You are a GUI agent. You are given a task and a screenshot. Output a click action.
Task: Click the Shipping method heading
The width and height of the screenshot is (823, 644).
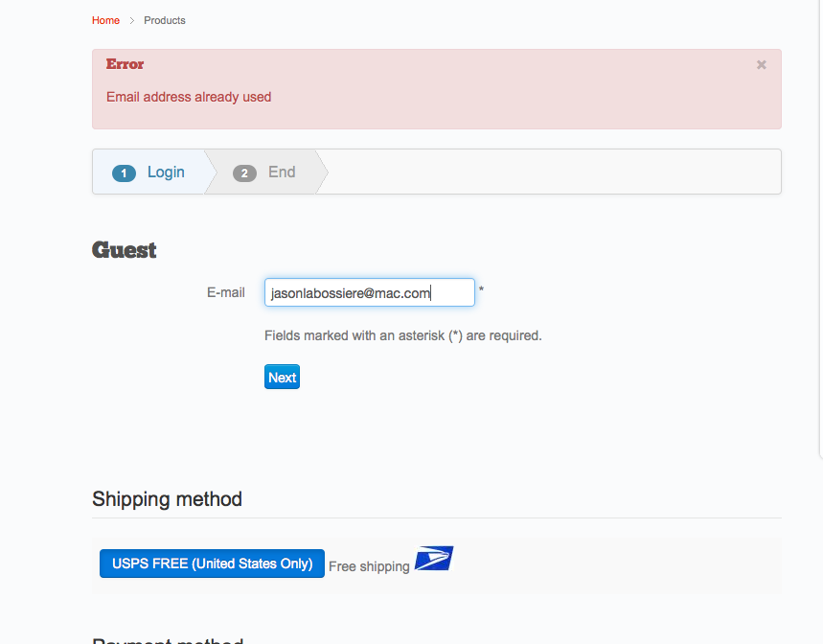point(167,499)
